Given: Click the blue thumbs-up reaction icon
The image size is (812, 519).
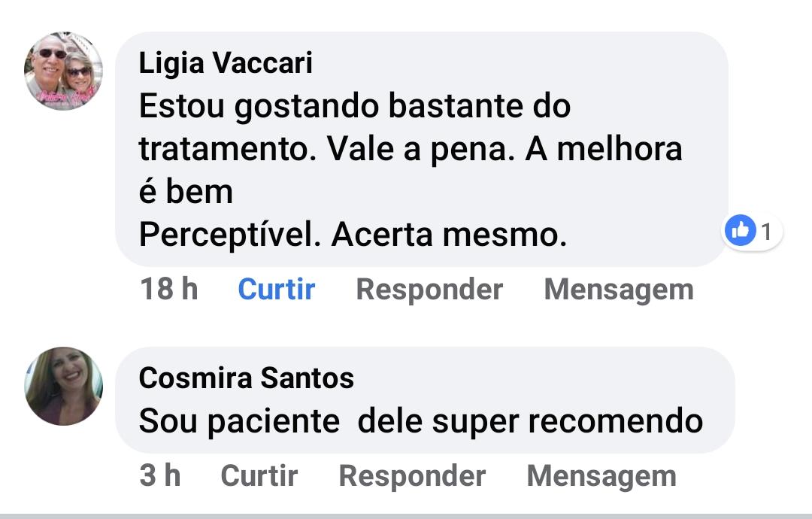Looking at the screenshot, I should (x=740, y=230).
